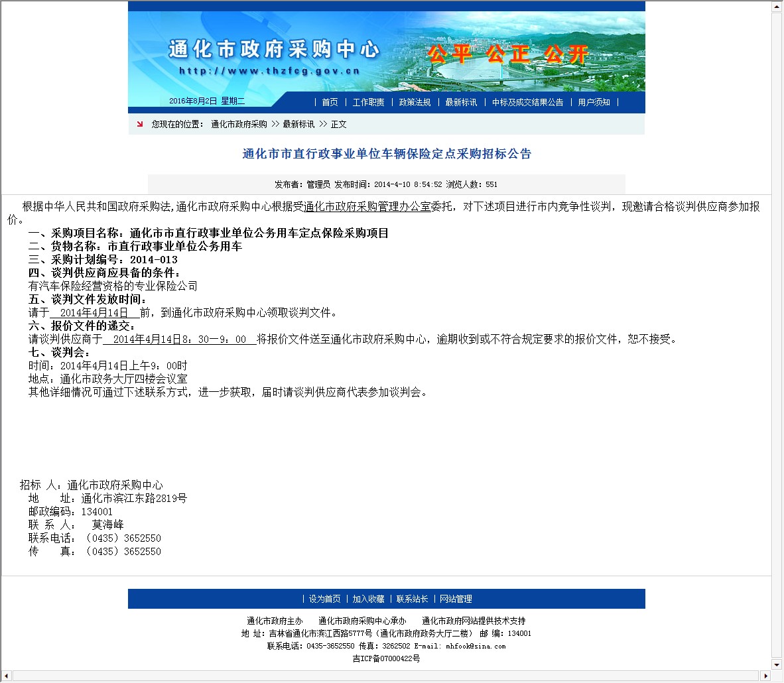Click 用户须知 in the navigation bar
This screenshot has width=784, height=683.
click(x=594, y=102)
